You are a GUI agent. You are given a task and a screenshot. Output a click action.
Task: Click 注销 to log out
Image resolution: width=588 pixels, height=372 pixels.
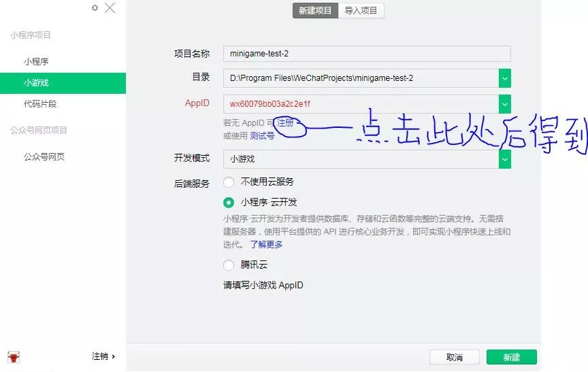pyautogui.click(x=103, y=356)
